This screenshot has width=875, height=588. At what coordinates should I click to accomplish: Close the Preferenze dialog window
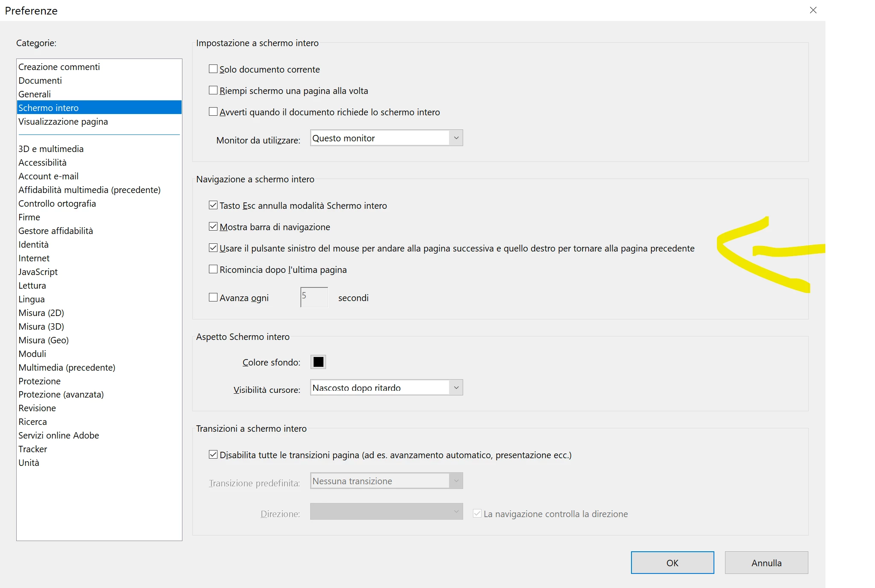(x=813, y=10)
